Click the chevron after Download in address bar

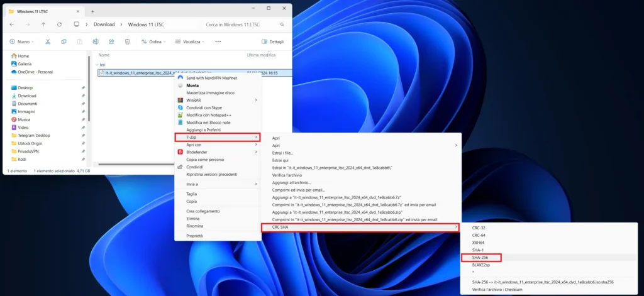pos(121,25)
